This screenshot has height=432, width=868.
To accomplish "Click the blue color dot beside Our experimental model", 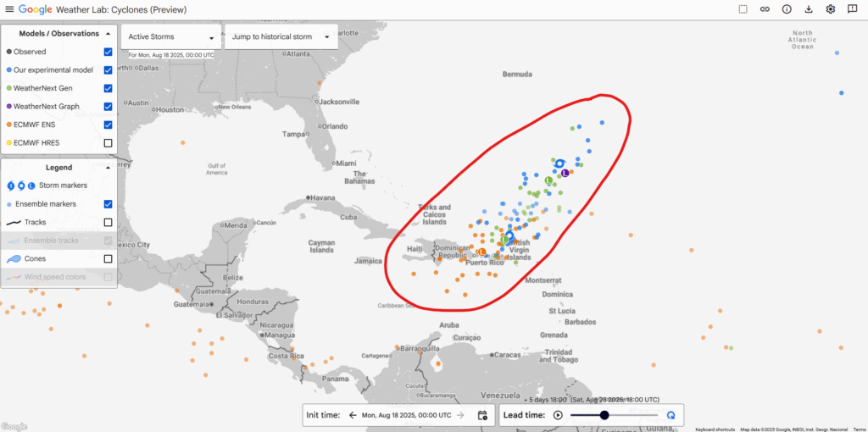I will pyautogui.click(x=8, y=69).
